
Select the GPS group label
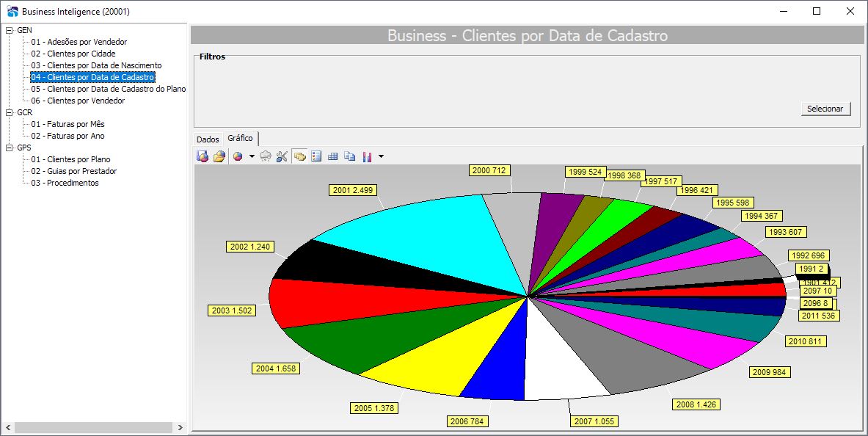[x=23, y=148]
